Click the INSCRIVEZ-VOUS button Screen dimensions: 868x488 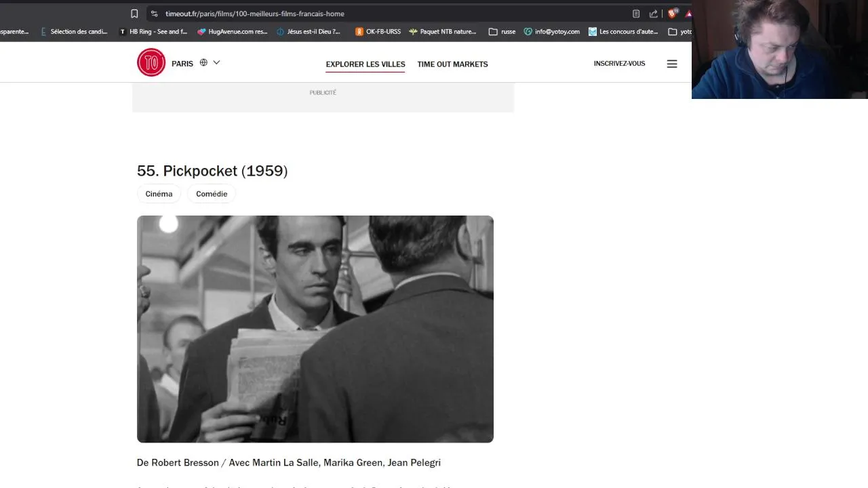(619, 64)
